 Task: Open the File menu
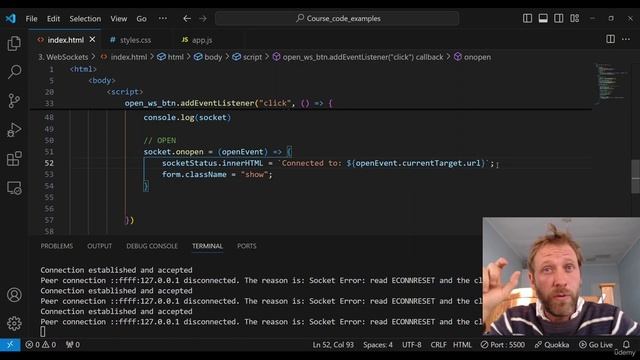[31, 19]
